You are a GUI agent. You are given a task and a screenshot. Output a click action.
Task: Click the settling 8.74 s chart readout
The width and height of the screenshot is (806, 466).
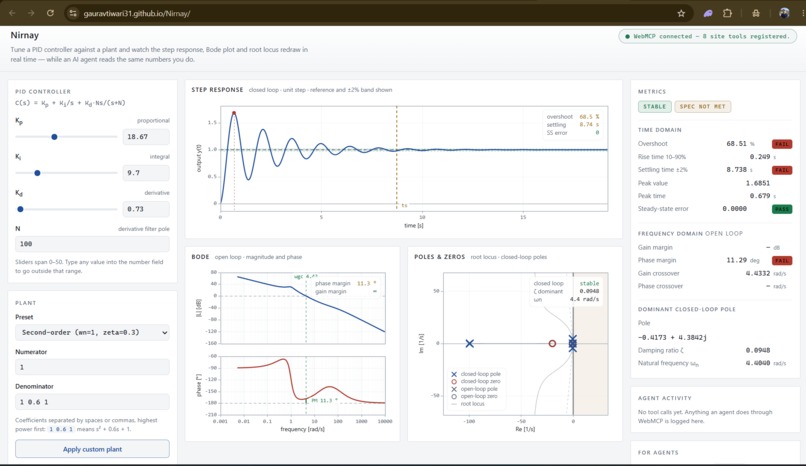click(573, 125)
